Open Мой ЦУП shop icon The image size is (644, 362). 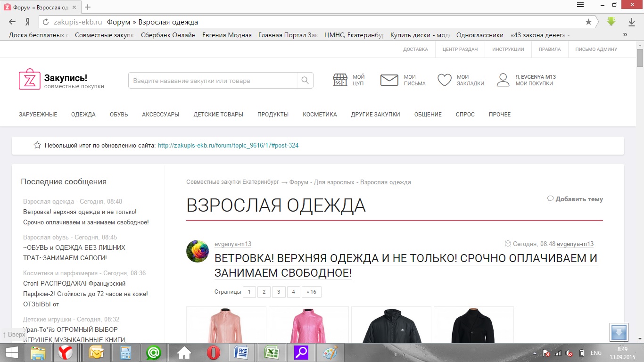tap(340, 80)
